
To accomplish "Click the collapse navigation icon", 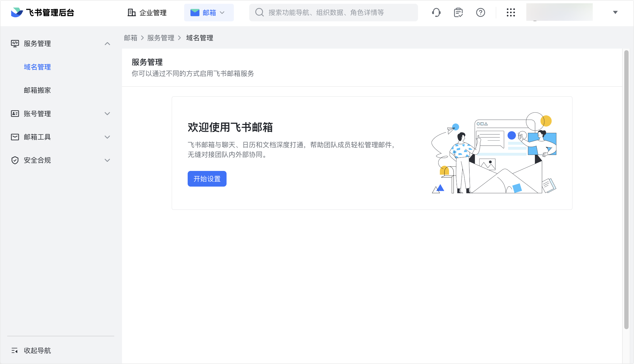I will [15, 350].
